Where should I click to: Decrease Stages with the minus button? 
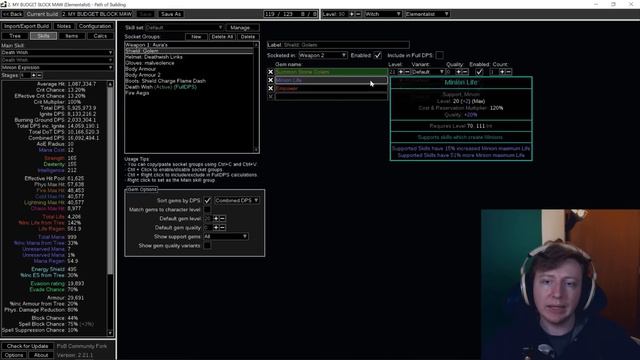pyautogui.click(x=40, y=76)
